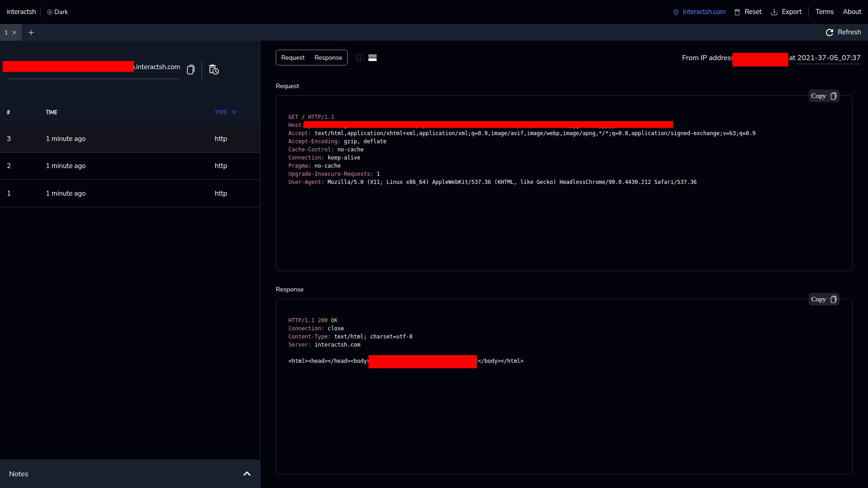Export interactions with download icon
868x488 pixels.
click(774, 12)
